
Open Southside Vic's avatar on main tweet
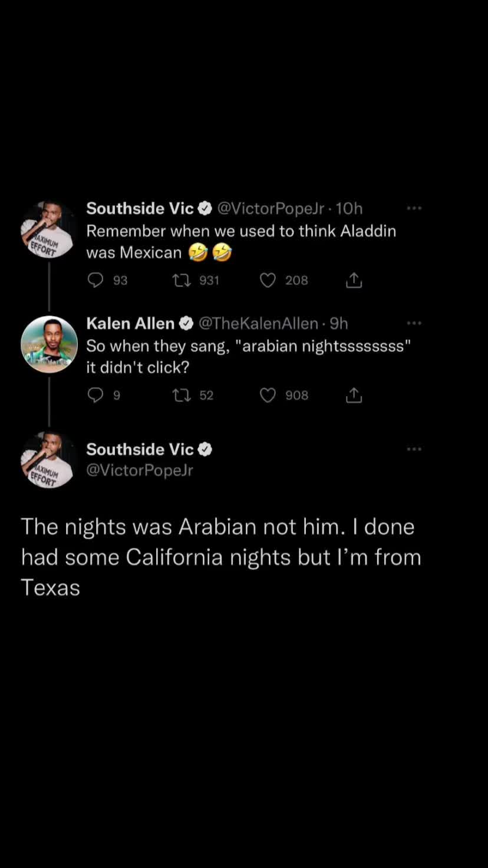[50, 460]
